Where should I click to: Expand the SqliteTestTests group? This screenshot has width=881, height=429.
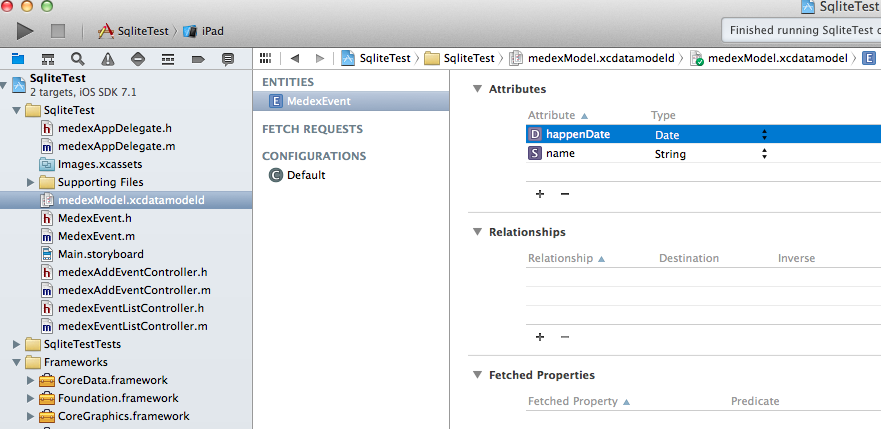16,344
